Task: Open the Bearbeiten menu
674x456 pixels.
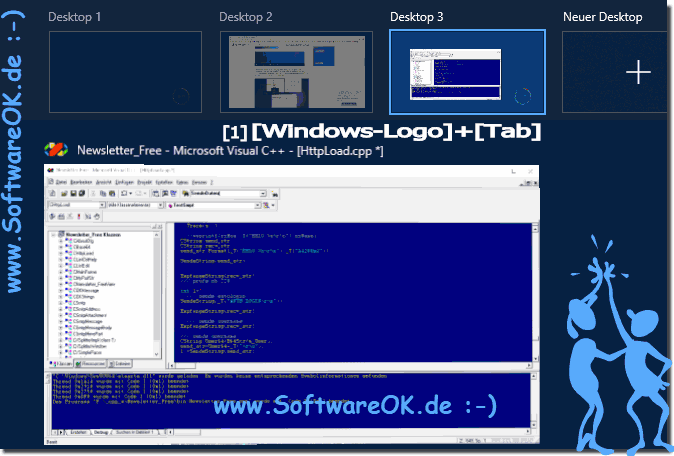Action: coord(81,182)
